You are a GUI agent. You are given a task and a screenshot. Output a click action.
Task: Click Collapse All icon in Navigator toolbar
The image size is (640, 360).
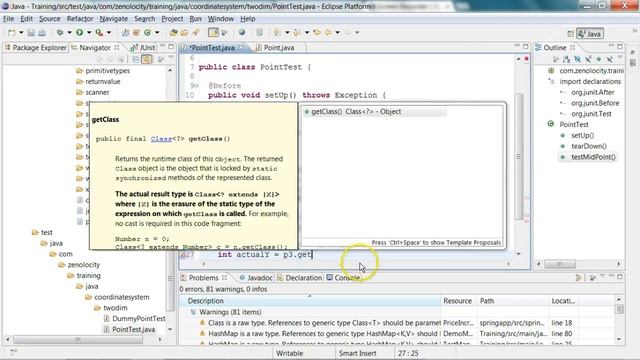pyautogui.click(x=136, y=60)
